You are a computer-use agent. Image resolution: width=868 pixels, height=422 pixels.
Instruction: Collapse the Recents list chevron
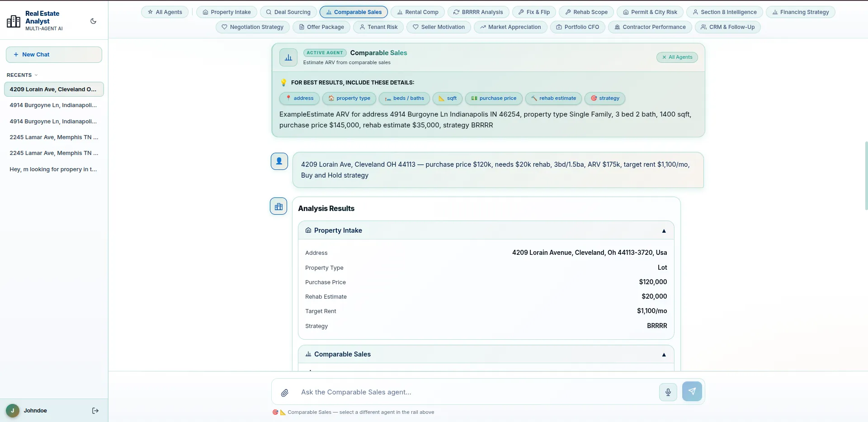[36, 75]
